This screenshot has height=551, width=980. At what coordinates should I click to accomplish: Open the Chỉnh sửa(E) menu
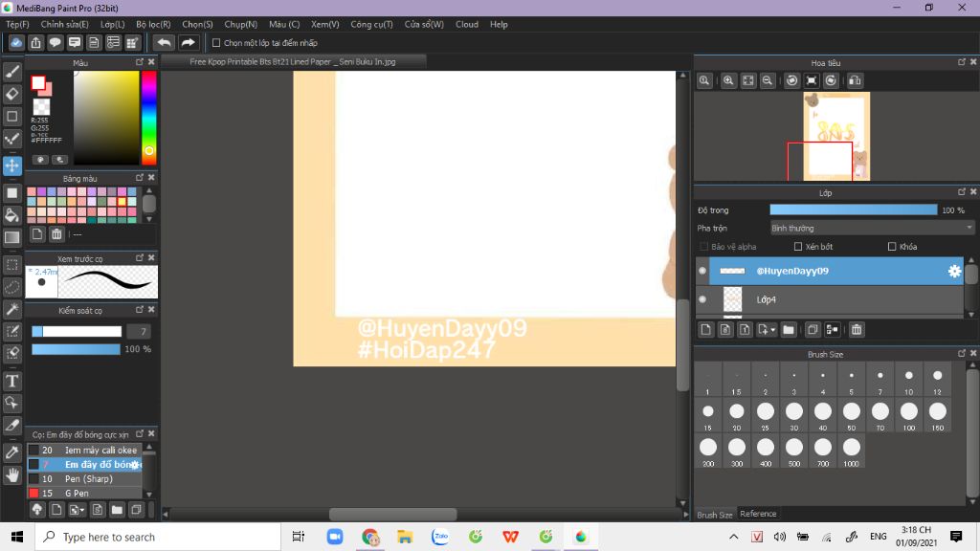click(64, 24)
